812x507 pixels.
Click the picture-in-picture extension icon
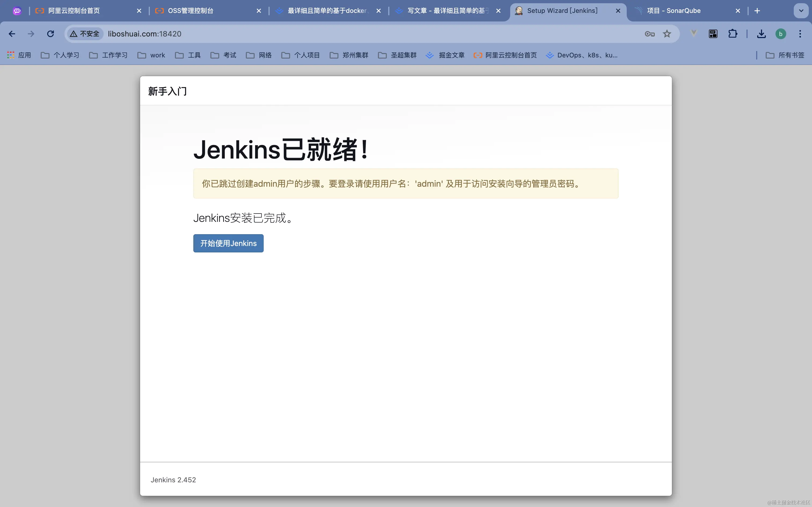point(713,34)
